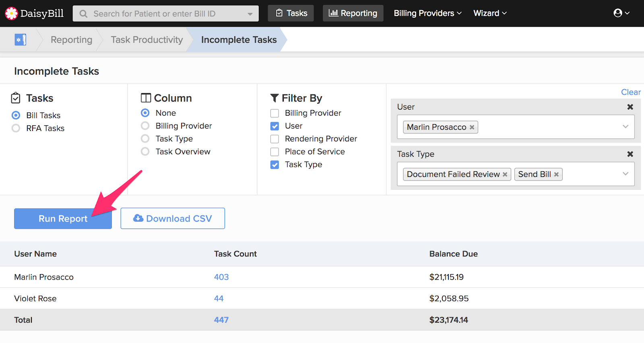Download the report as CSV

pos(173,218)
